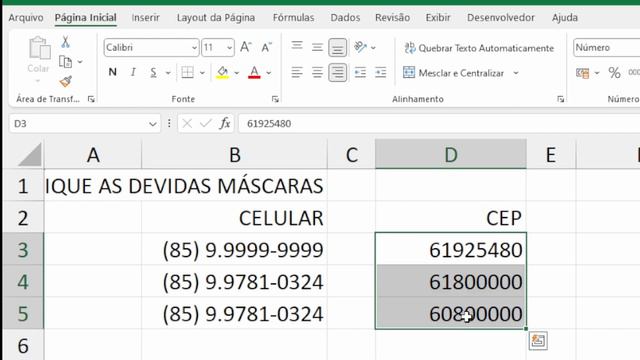Open Alinhamento dialog launcher
The width and height of the screenshot is (640, 360).
[x=560, y=99]
